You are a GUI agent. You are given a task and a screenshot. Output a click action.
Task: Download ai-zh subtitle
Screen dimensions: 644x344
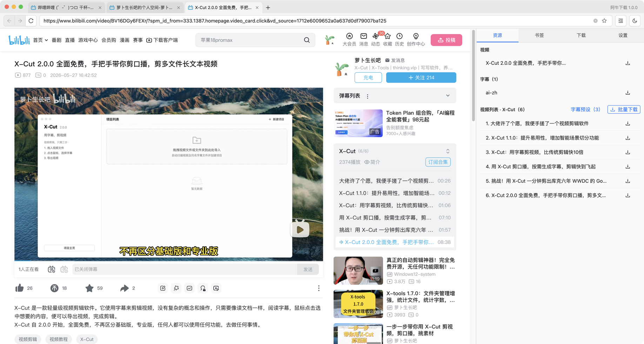point(628,93)
